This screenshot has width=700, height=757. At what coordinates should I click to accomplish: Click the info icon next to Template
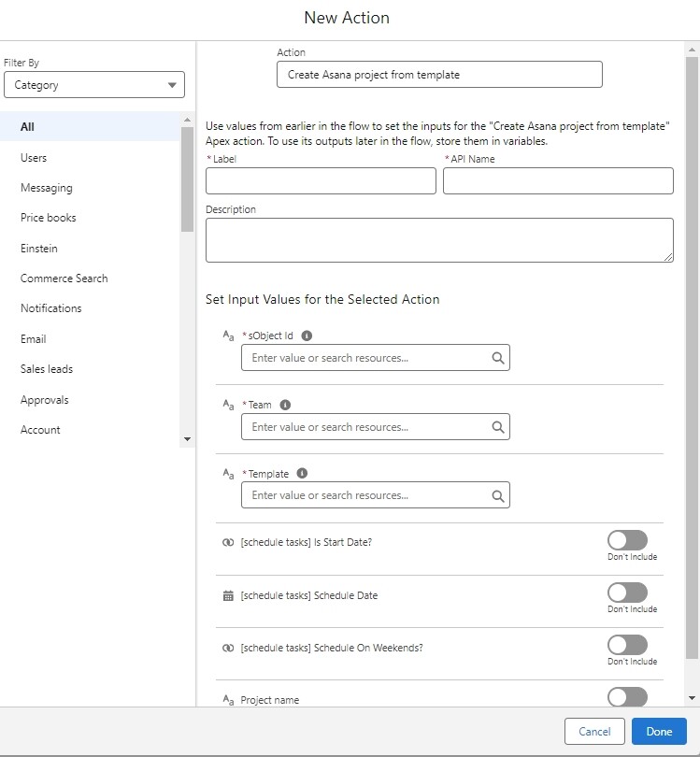click(302, 473)
